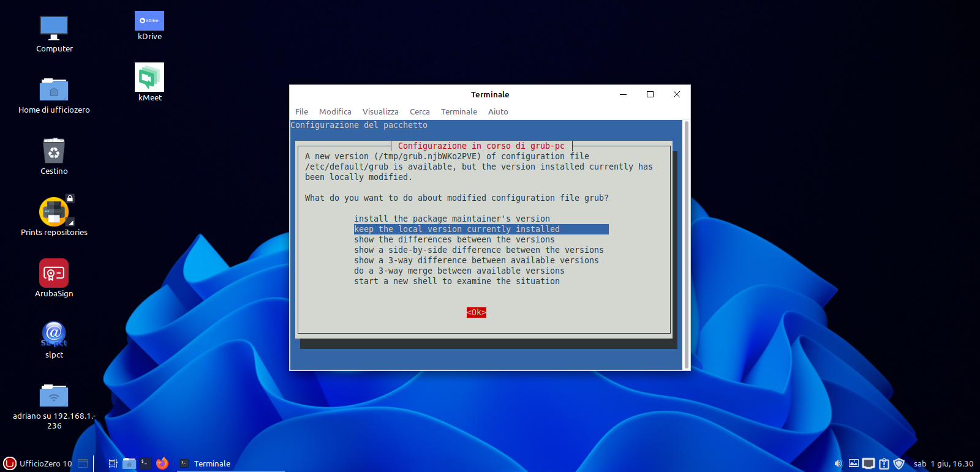Click the terminal window vertical scrollbar
This screenshot has width=980, height=472.
pos(686,245)
